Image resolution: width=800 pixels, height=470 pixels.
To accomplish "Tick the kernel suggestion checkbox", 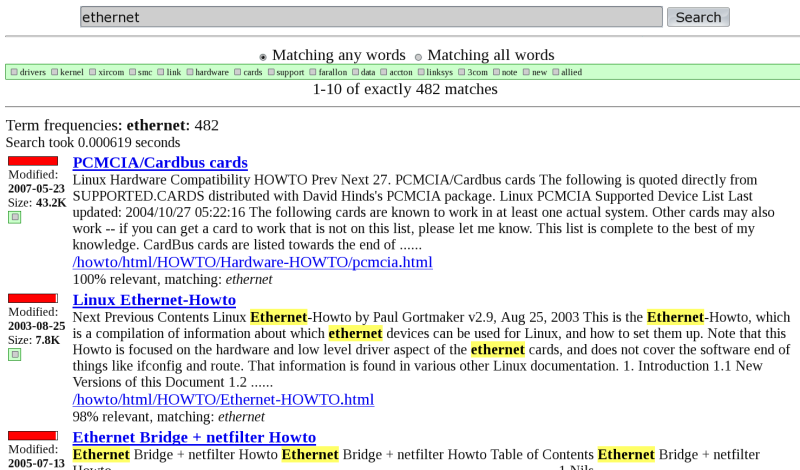I will 55,72.
